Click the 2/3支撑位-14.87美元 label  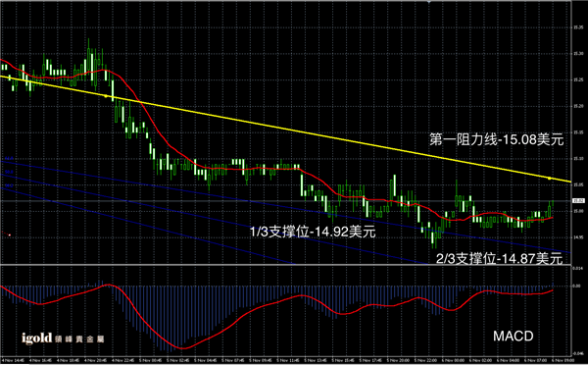[499, 258]
